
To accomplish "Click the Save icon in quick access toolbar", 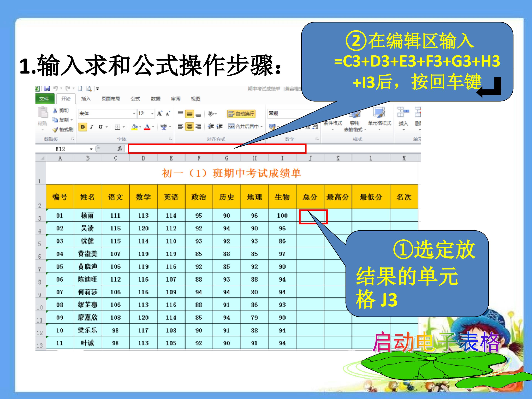I will click(47, 88).
